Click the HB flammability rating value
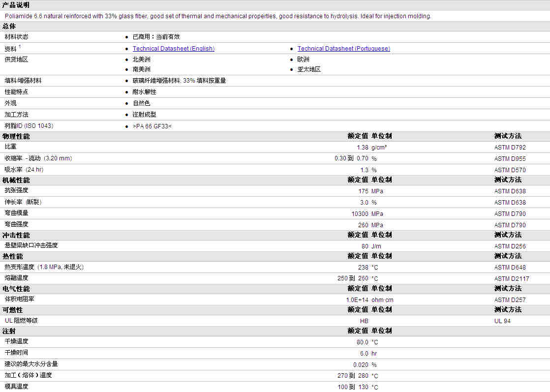This screenshot has width=550, height=392. point(364,321)
